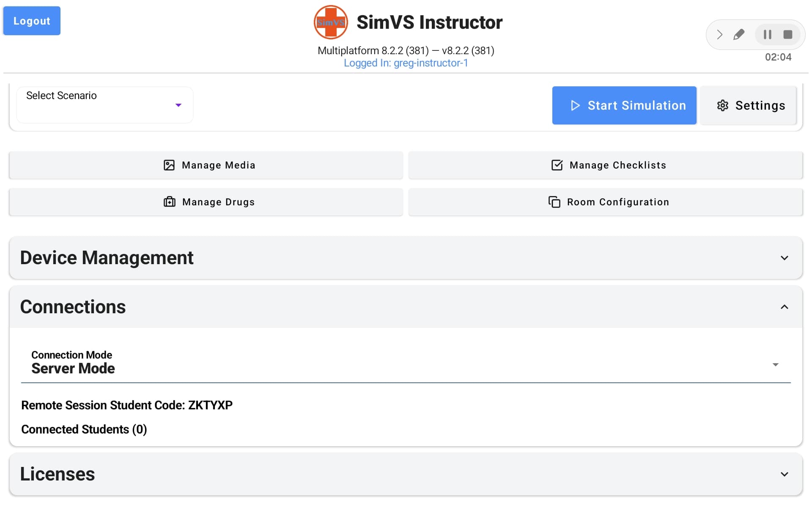Expand the Device Management section
Screen dimensions: 812x508
tap(785, 257)
